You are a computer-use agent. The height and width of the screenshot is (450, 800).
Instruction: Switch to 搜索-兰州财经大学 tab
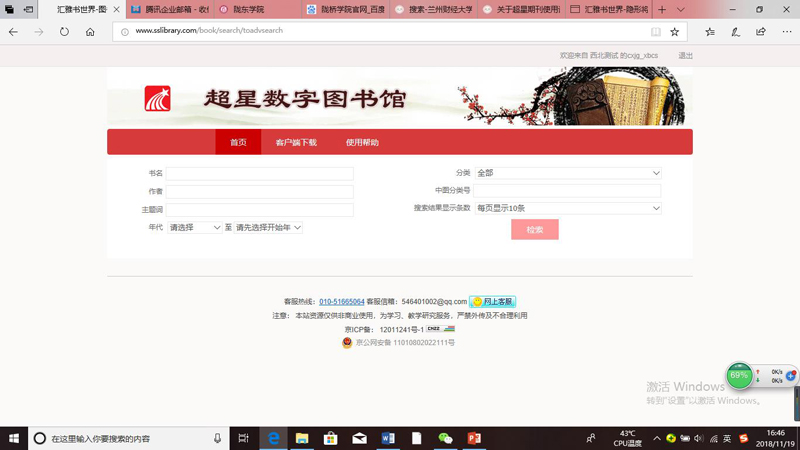(x=434, y=10)
